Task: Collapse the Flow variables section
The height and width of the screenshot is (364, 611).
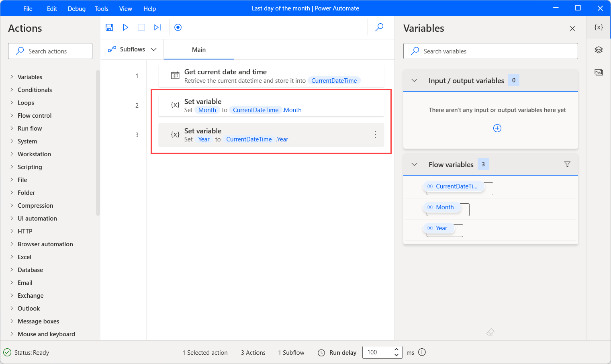Action: point(414,164)
